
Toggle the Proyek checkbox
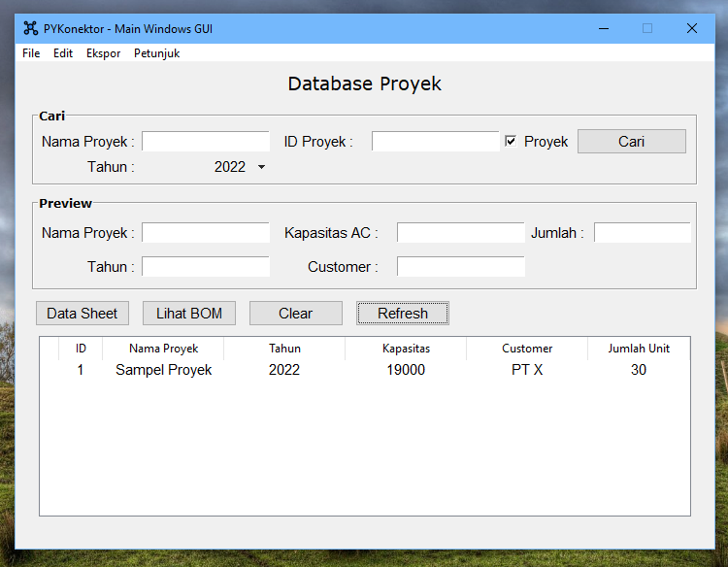coord(511,141)
